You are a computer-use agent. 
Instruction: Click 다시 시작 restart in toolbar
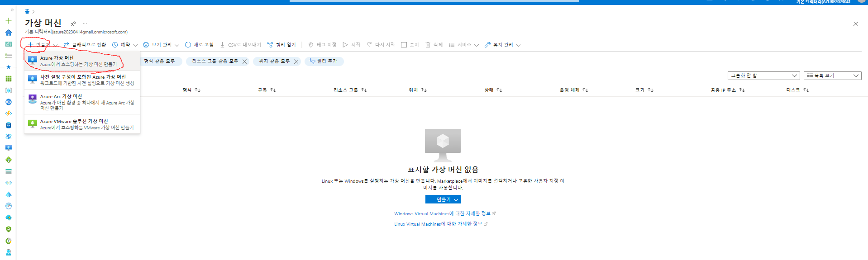point(381,45)
